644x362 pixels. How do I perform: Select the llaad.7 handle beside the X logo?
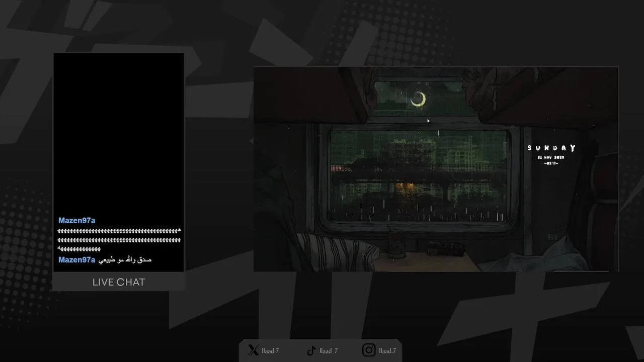270,351
